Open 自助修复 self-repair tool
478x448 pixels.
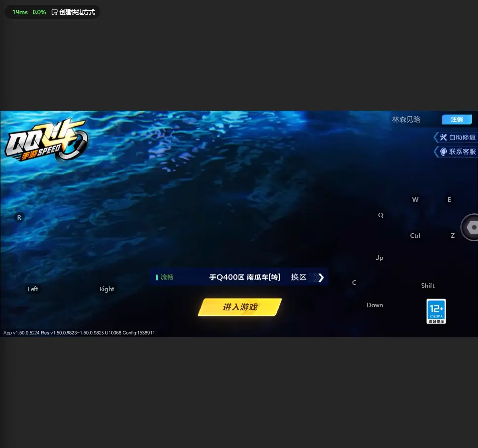(456, 137)
